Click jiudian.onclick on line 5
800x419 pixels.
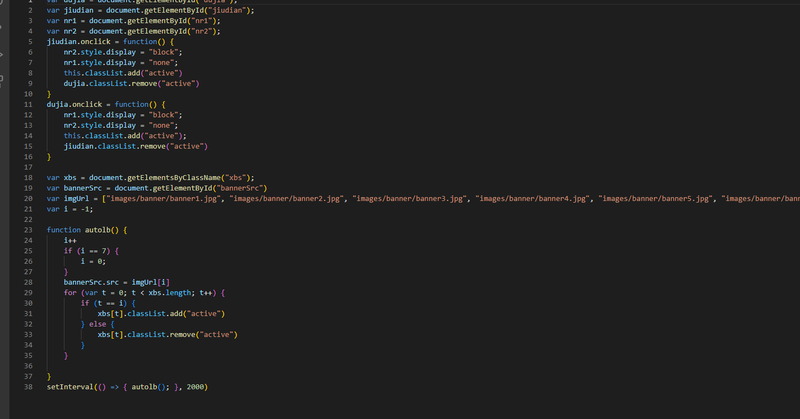point(79,42)
